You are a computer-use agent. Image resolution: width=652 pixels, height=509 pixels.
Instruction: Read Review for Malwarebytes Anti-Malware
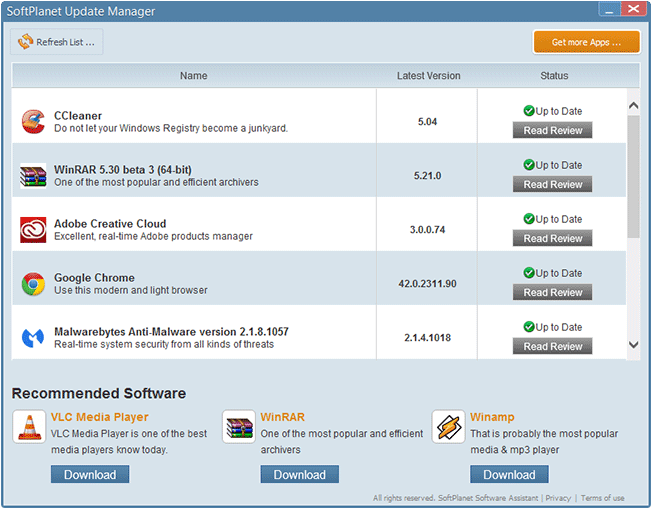pyautogui.click(x=552, y=346)
